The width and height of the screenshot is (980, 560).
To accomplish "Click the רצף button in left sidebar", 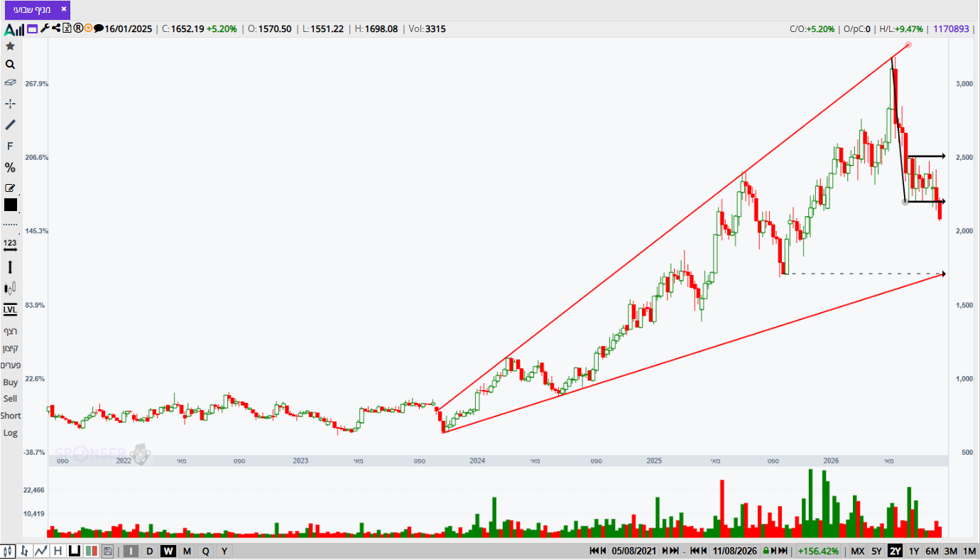I will pyautogui.click(x=10, y=331).
